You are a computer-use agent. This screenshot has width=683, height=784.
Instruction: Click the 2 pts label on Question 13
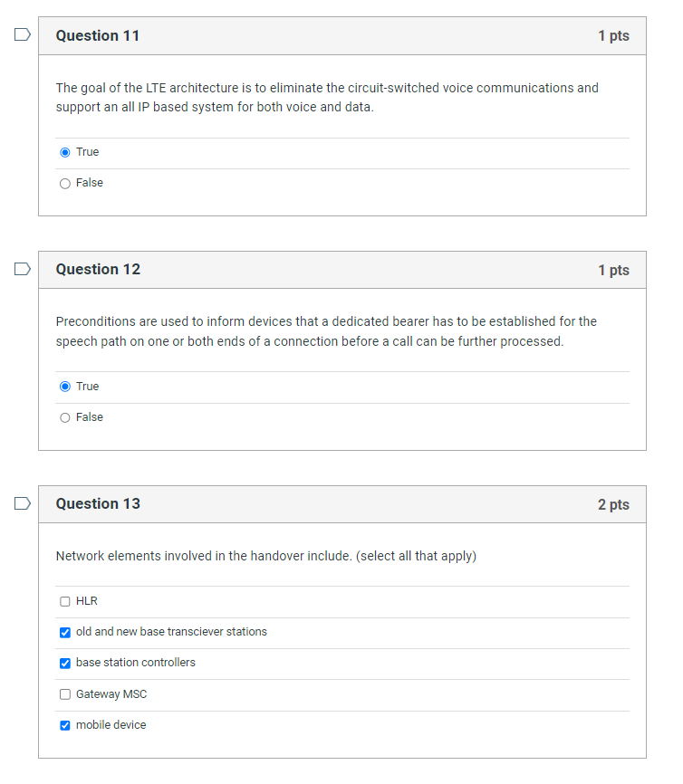[x=613, y=504]
